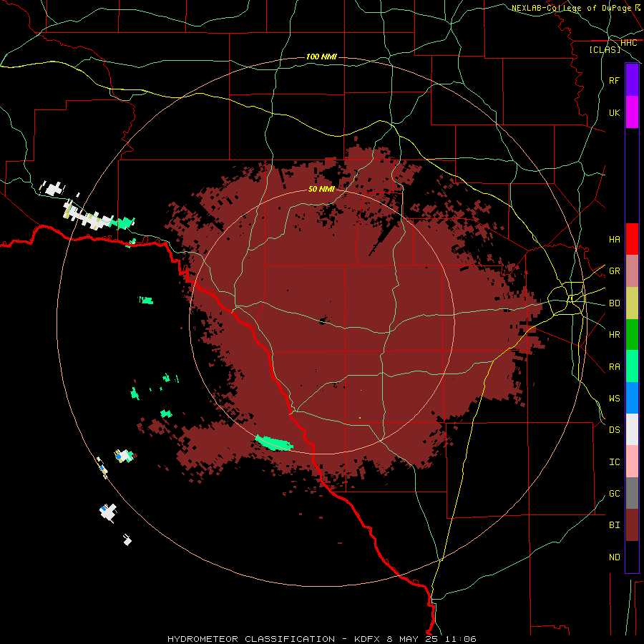Click the 'BD' legend label
The image size is (644, 644).
[615, 303]
